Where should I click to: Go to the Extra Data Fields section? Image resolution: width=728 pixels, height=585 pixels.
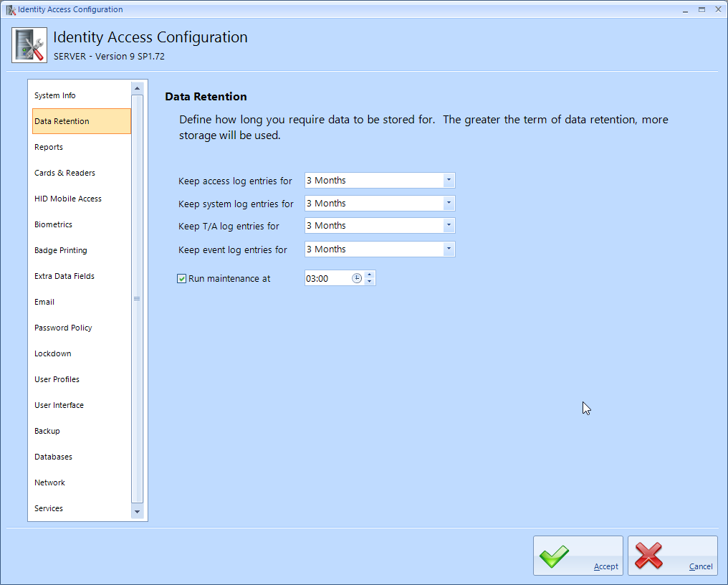coord(81,276)
